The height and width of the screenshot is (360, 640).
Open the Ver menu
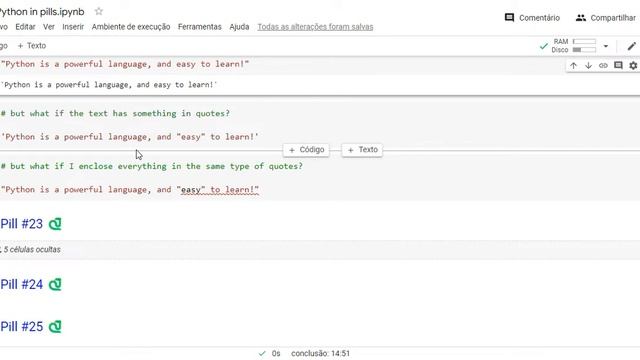point(49,27)
